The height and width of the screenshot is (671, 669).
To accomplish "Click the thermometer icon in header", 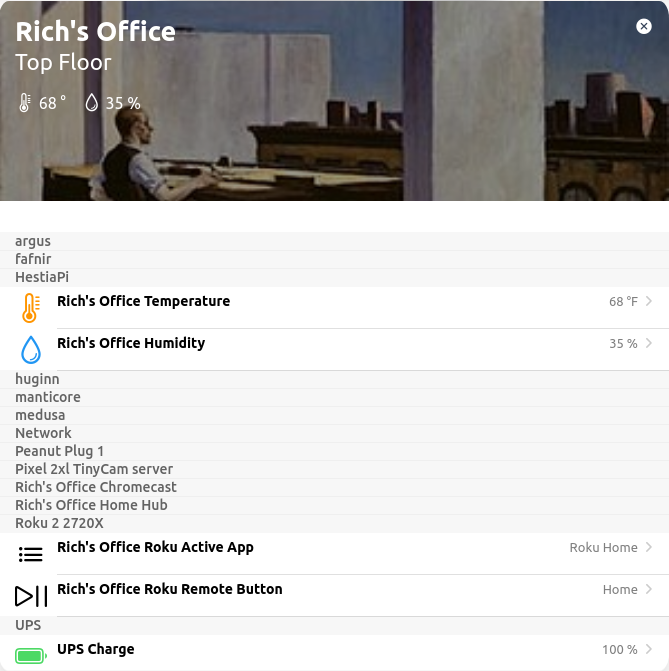I will tap(25, 103).
